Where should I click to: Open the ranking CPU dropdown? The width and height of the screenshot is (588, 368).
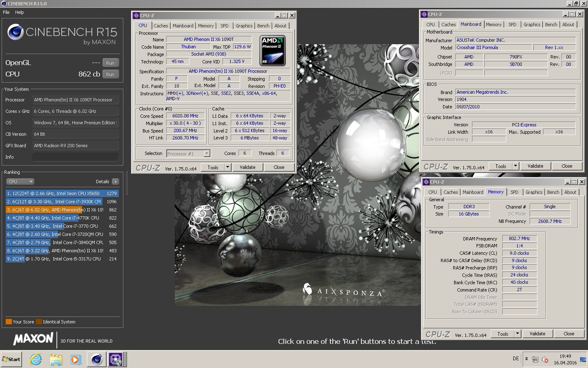(x=20, y=182)
